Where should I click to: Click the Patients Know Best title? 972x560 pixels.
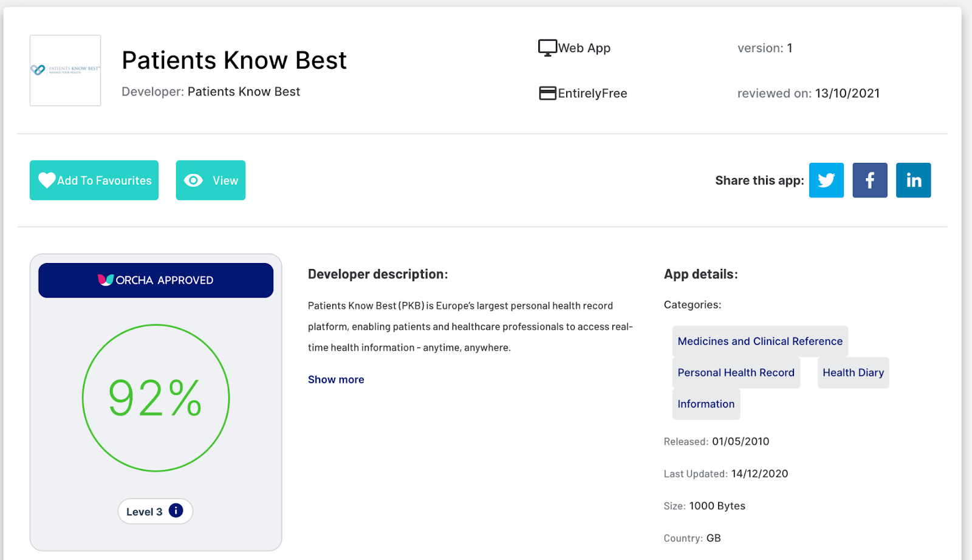click(234, 60)
